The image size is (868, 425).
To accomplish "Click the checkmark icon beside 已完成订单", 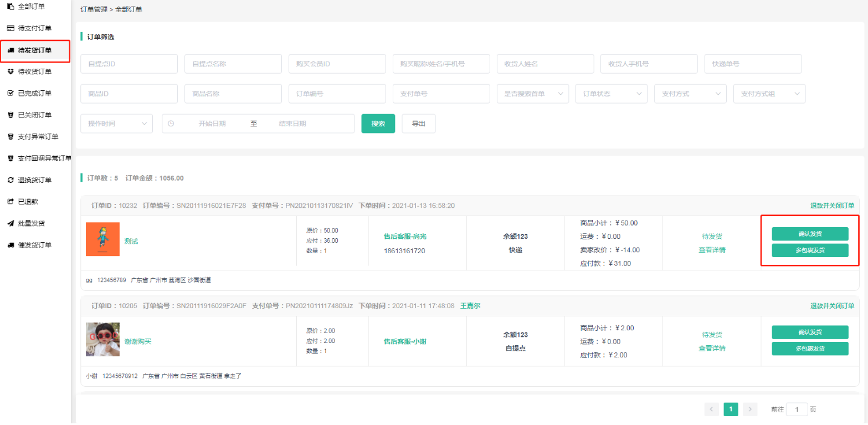I will [x=10, y=93].
